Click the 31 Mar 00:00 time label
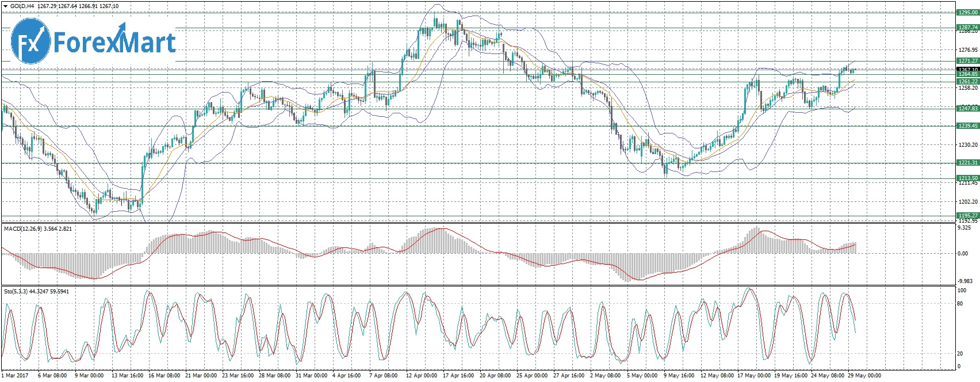The image size is (980, 382). pos(312,376)
